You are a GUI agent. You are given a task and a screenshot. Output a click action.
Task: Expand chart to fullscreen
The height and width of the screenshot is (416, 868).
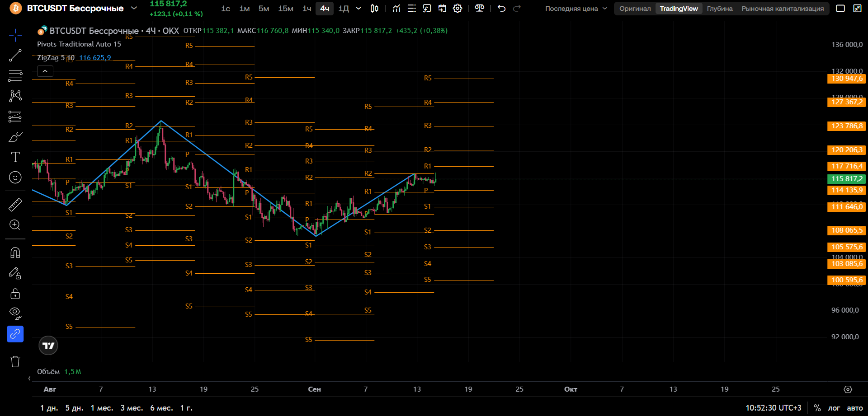click(857, 8)
